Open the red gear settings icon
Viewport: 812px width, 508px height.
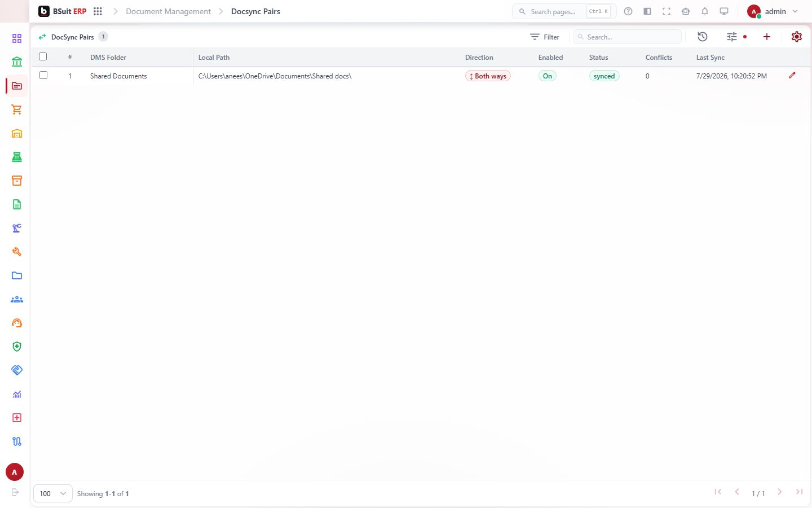pyautogui.click(x=797, y=37)
